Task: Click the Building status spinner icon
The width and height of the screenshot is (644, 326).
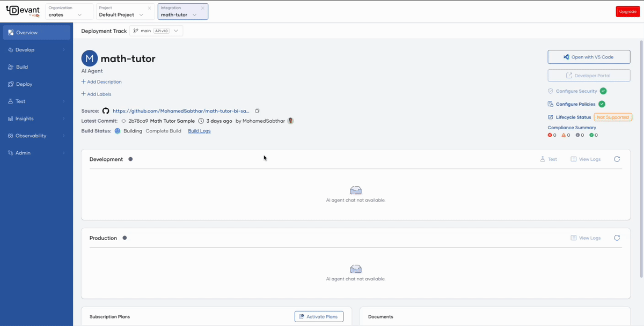Action: click(x=118, y=131)
